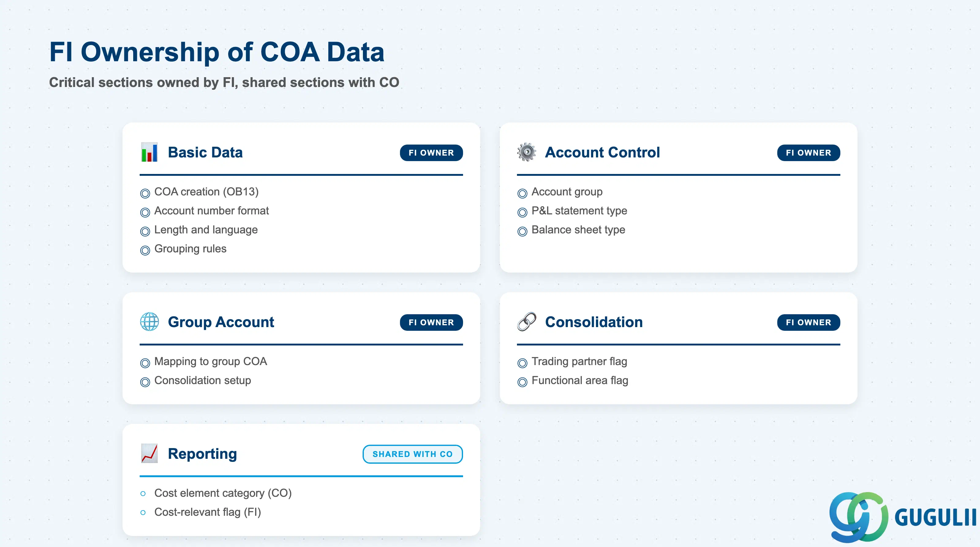Click the 'Balance sheet type' item
This screenshot has height=547, width=980.
(x=578, y=230)
